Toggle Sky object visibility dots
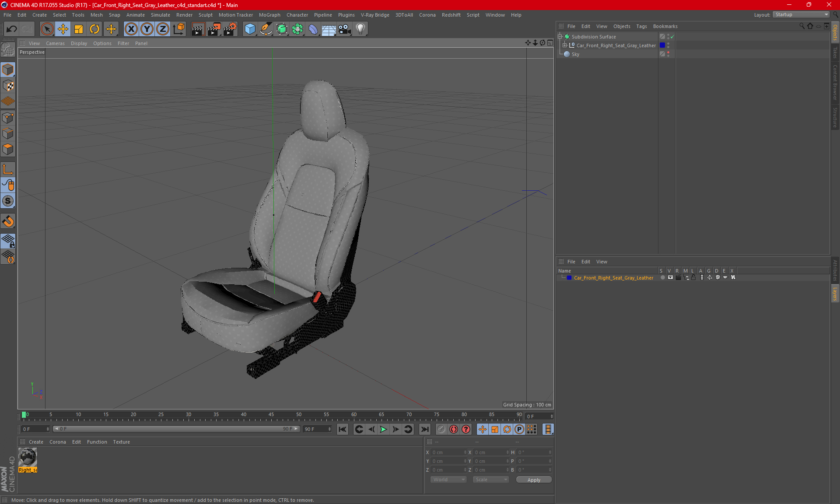The image size is (840, 504). tap(668, 54)
